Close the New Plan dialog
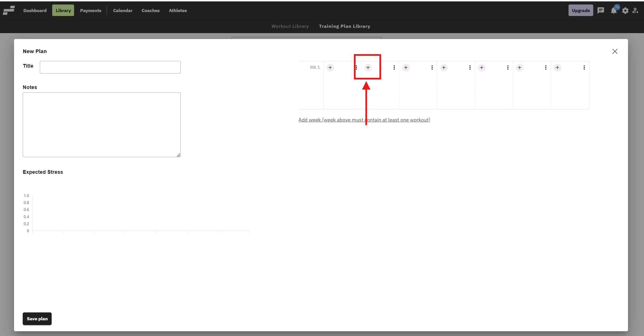 point(615,51)
